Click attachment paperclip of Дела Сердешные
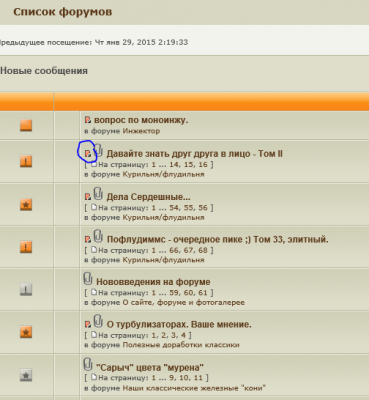This screenshot has width=369, height=400. point(98,193)
